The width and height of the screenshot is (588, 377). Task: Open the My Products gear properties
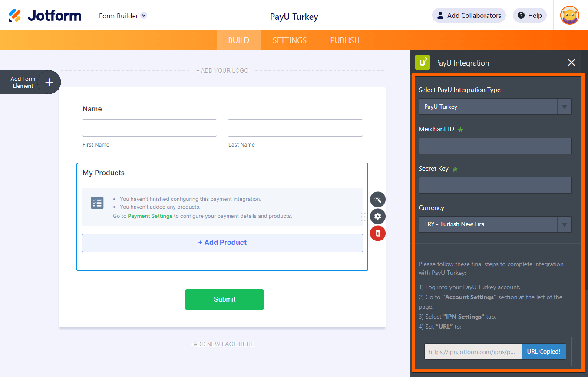[x=378, y=217]
